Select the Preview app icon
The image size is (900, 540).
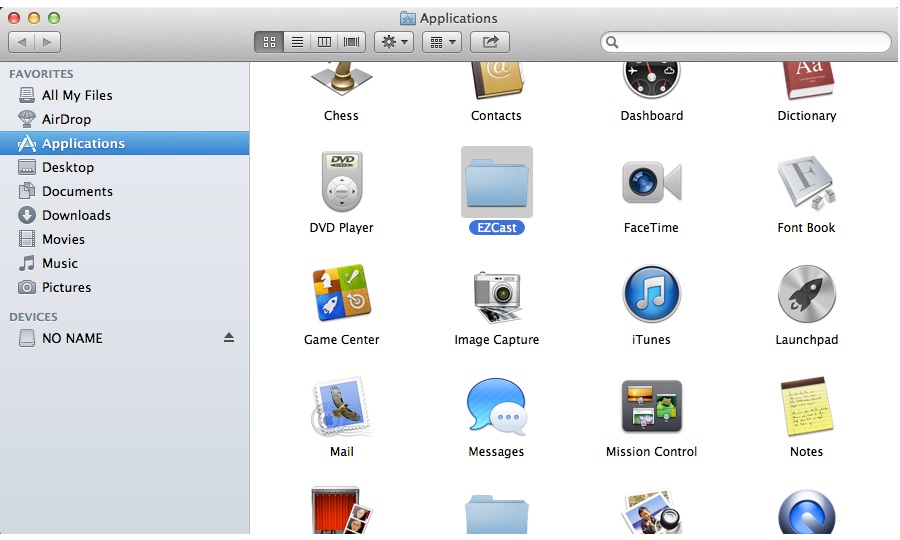coord(651,512)
